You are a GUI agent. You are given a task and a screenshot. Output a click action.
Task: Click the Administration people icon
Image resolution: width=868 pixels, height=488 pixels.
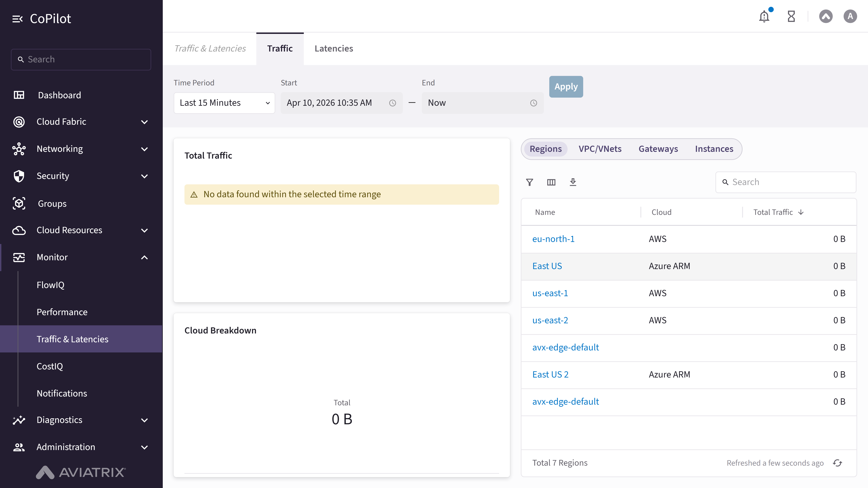coord(19,447)
